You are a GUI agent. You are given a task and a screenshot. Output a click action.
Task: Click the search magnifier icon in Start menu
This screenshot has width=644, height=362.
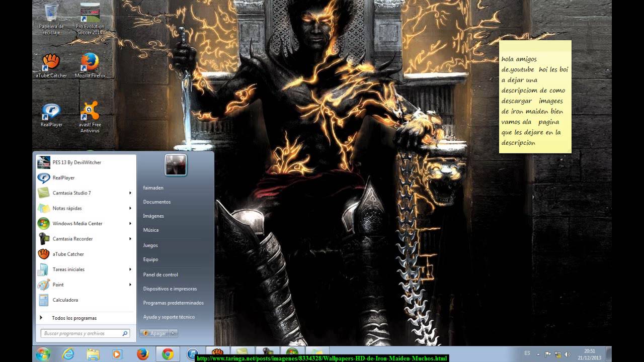click(x=125, y=333)
